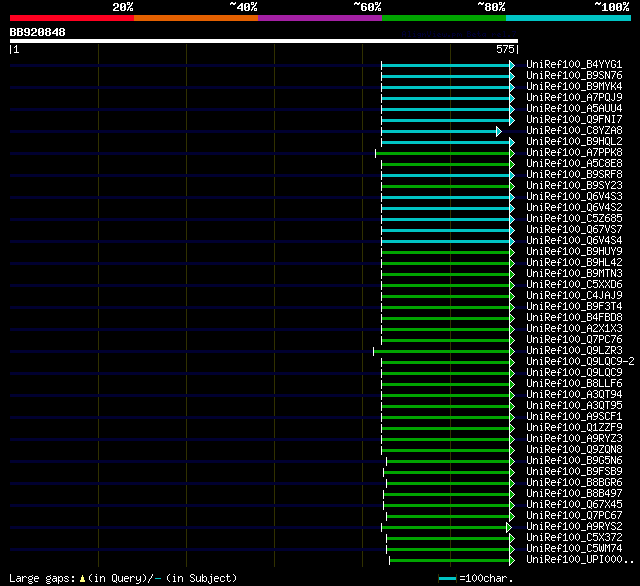Open the UniRef100_B9G5N6 entry
Image resolution: width=640 pixels, height=586 pixels.
click(574, 461)
